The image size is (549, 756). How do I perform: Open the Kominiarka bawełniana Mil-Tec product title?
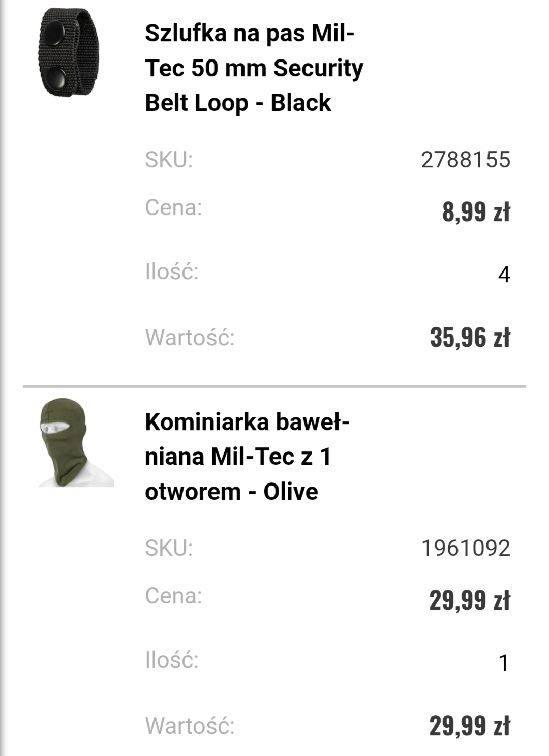pyautogui.click(x=247, y=457)
